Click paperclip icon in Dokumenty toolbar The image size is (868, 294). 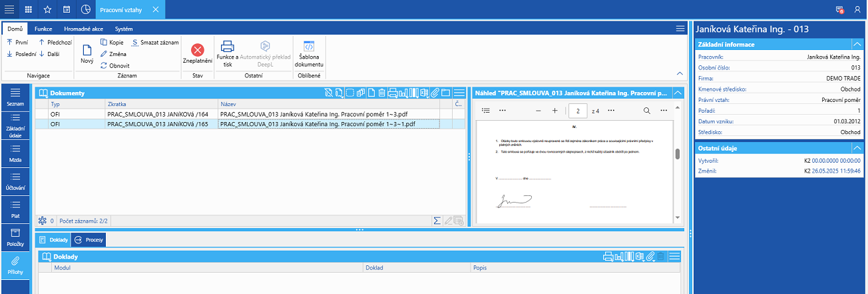tap(435, 93)
